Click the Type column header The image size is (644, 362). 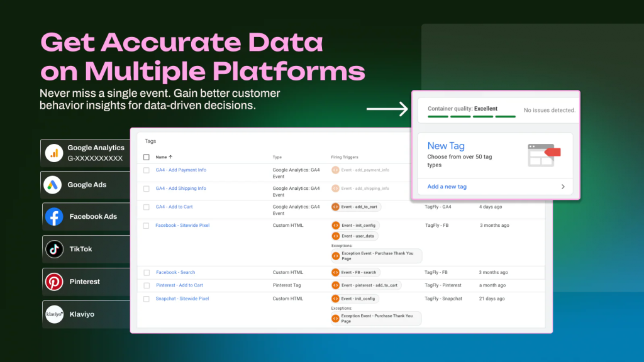pos(277,157)
